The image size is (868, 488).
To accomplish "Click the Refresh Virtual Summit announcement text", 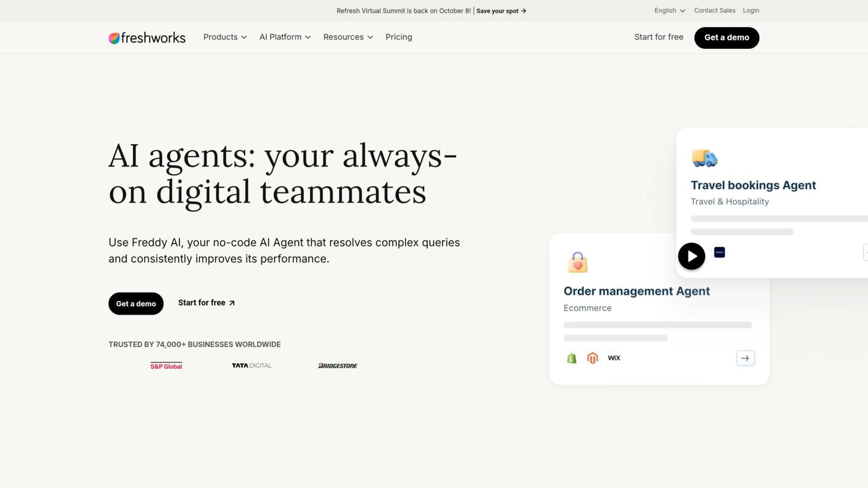I will (404, 11).
